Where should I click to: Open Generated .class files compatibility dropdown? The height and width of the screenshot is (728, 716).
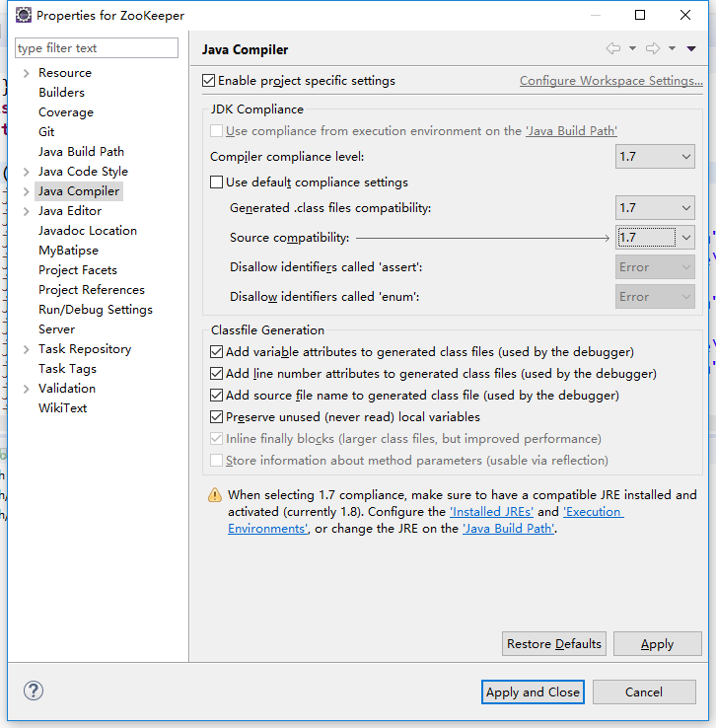pyautogui.click(x=655, y=207)
